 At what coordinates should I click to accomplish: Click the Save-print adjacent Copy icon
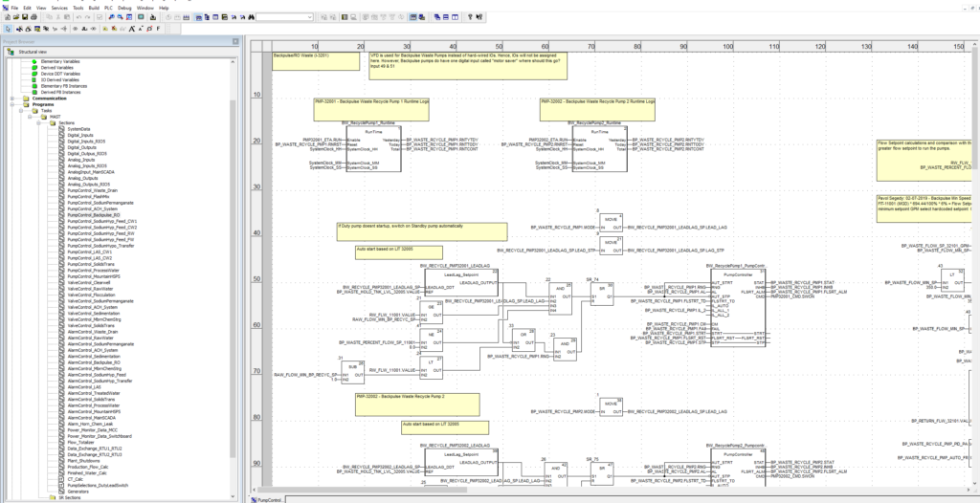tap(50, 17)
